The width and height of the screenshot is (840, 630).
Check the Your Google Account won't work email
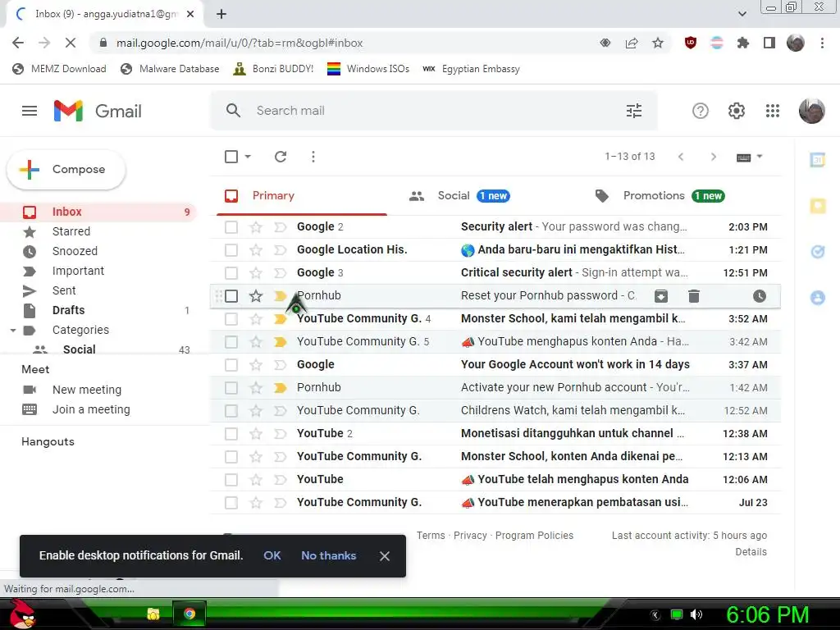click(x=231, y=365)
